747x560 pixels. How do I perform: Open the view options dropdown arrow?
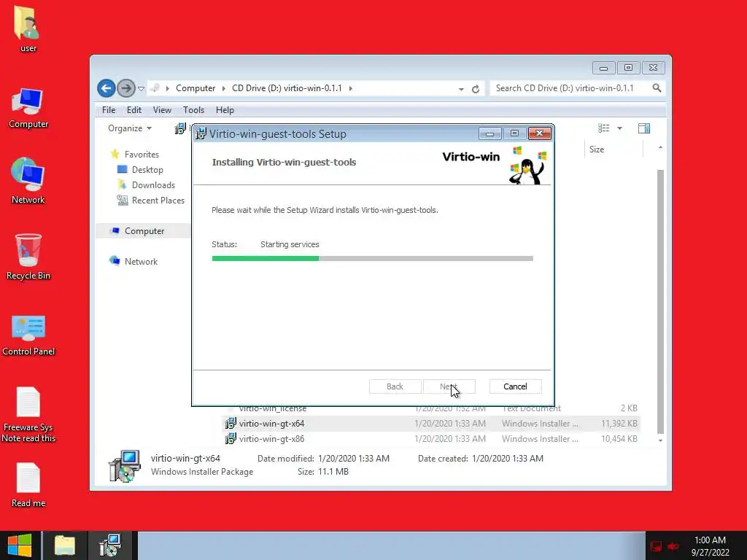pos(619,128)
